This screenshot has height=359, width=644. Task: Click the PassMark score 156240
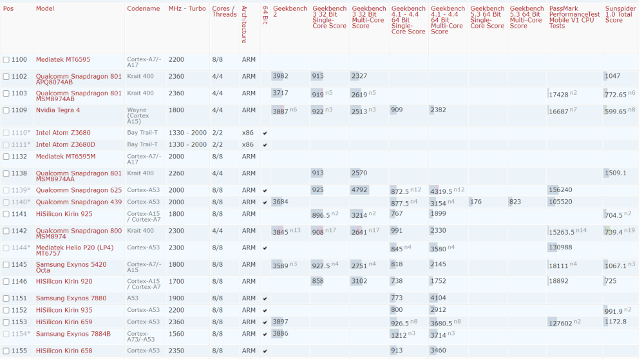(x=561, y=190)
